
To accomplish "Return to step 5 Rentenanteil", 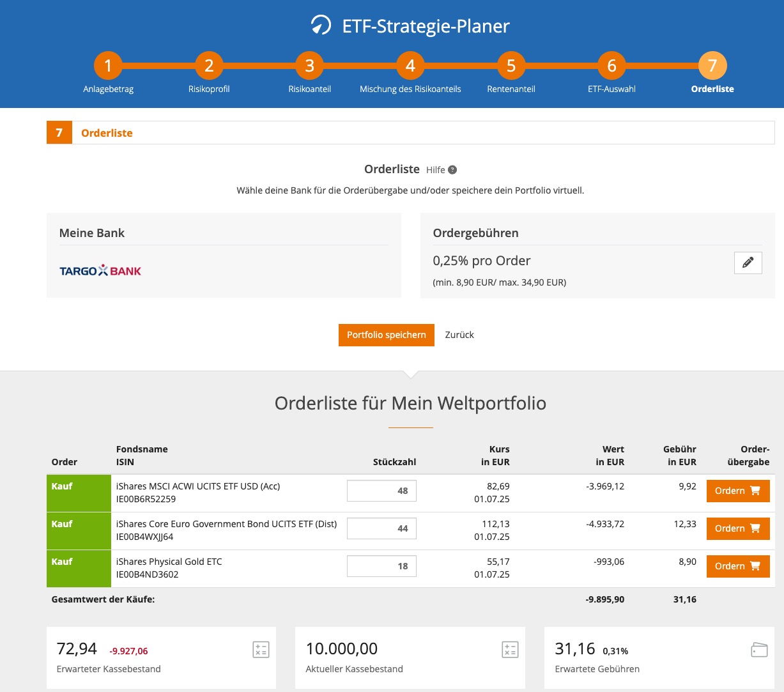I will click(x=511, y=66).
